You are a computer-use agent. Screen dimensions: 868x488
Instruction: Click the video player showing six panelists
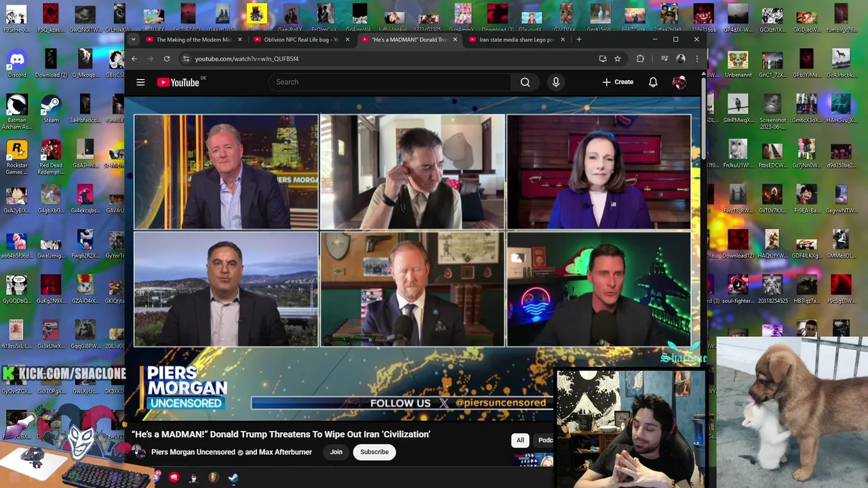click(412, 258)
